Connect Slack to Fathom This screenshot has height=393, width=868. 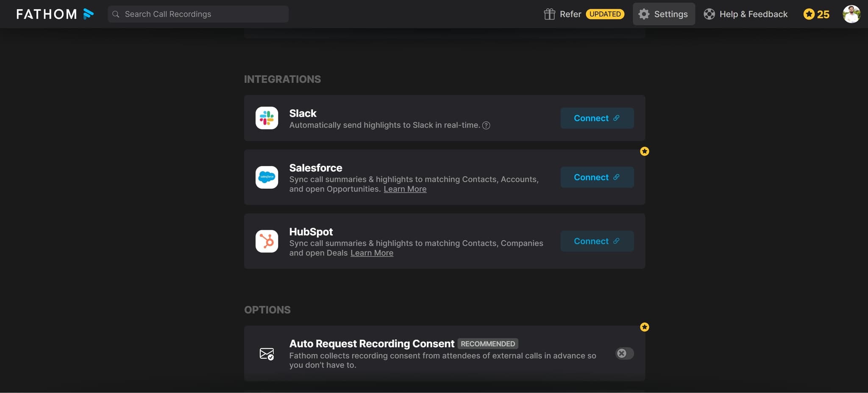click(597, 118)
